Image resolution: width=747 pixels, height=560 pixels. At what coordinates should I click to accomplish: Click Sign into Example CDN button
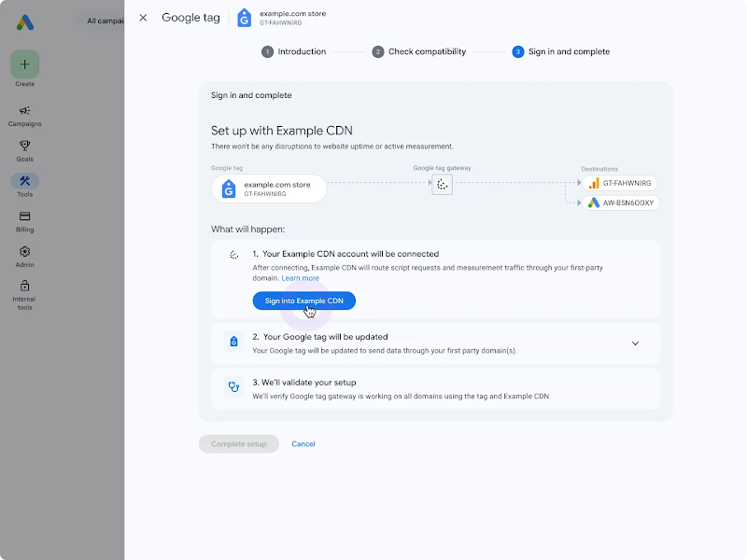click(304, 301)
